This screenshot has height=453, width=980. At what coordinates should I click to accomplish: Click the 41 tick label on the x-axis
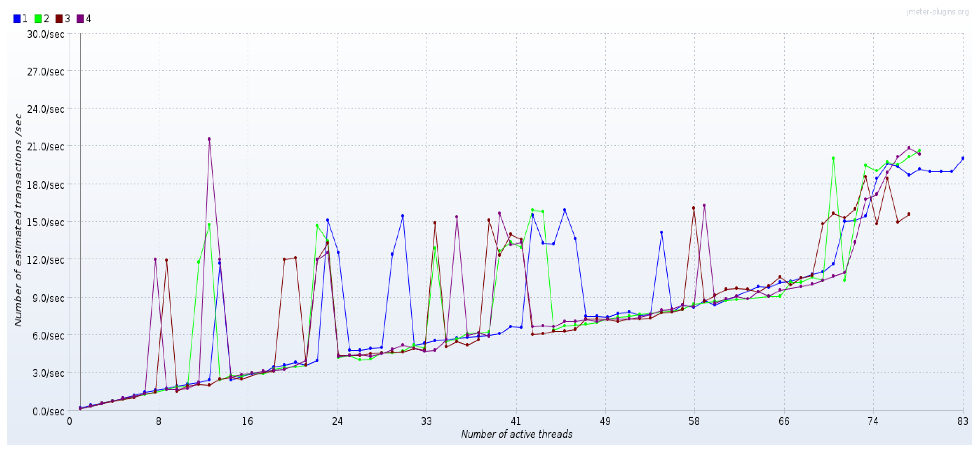point(516,421)
